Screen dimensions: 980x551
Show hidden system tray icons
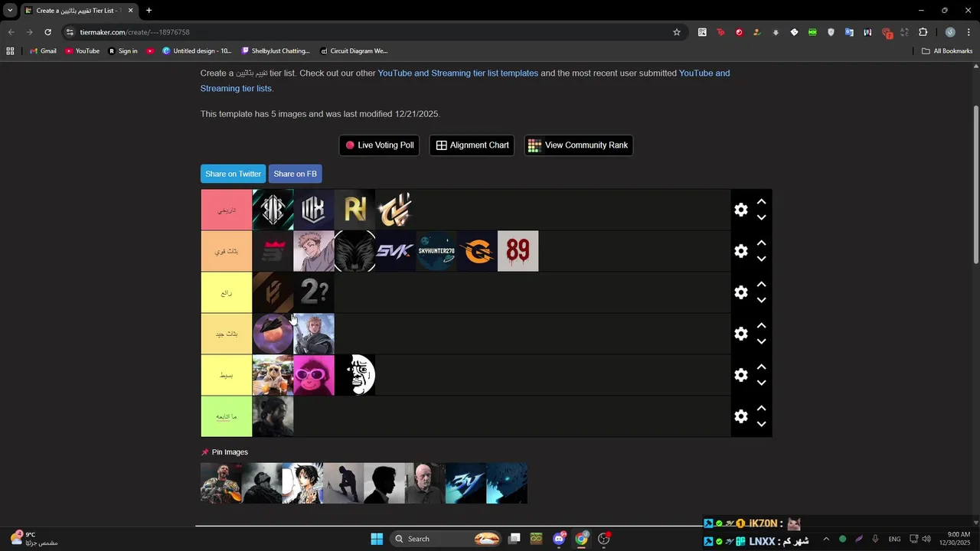coord(825,539)
